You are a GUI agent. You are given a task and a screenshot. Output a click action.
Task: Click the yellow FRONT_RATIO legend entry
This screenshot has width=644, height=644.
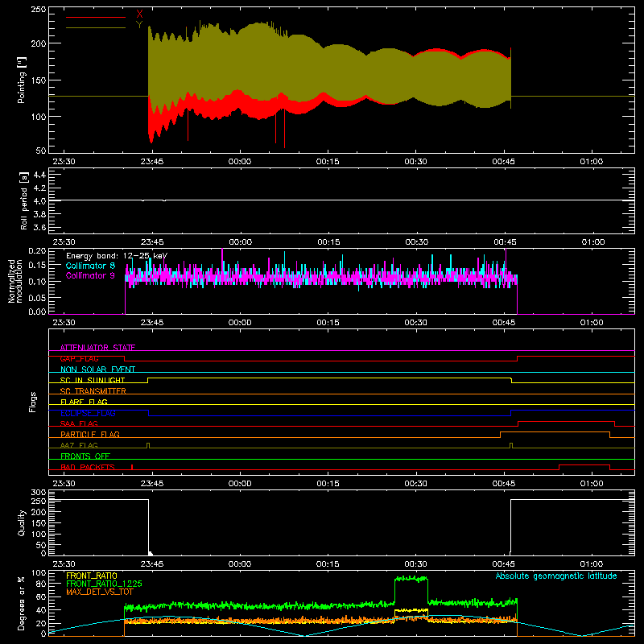92,576
